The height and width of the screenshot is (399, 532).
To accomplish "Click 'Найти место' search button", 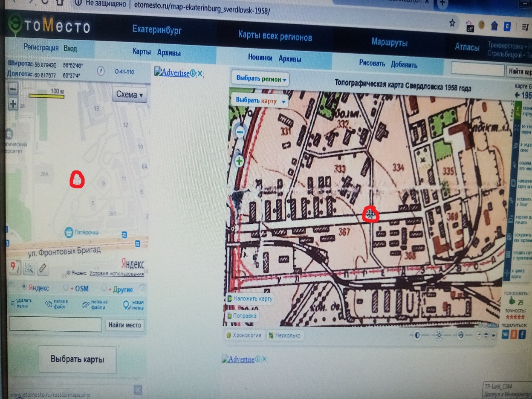I will point(124,325).
